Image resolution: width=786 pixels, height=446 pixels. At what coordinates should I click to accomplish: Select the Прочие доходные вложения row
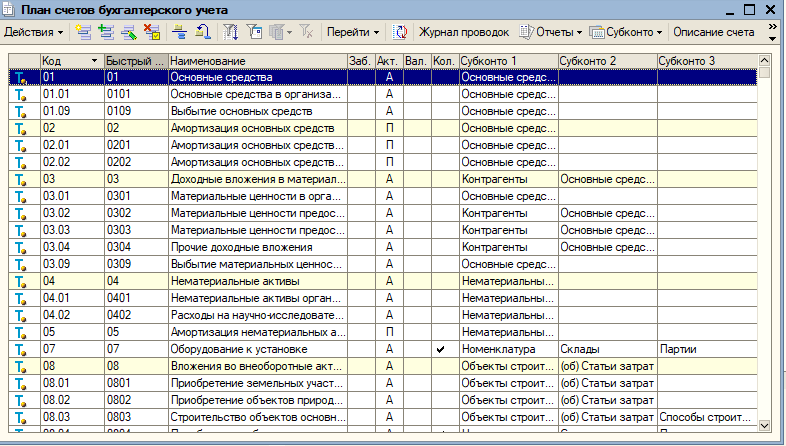pyautogui.click(x=383, y=247)
